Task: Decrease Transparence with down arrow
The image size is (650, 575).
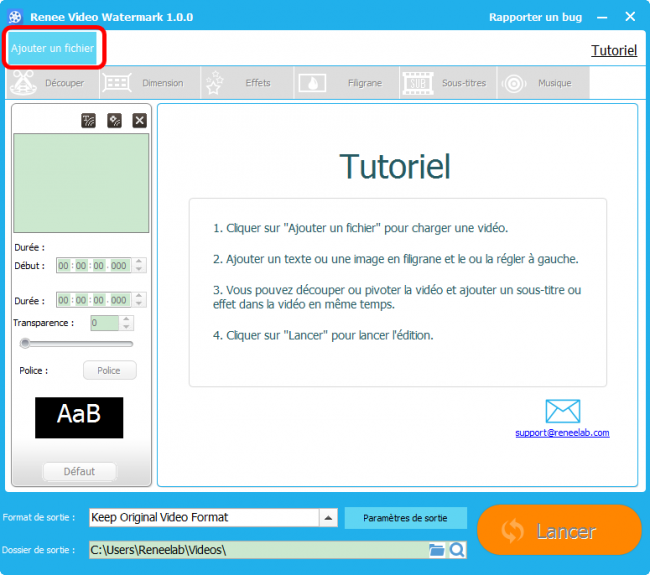Action: [x=126, y=327]
